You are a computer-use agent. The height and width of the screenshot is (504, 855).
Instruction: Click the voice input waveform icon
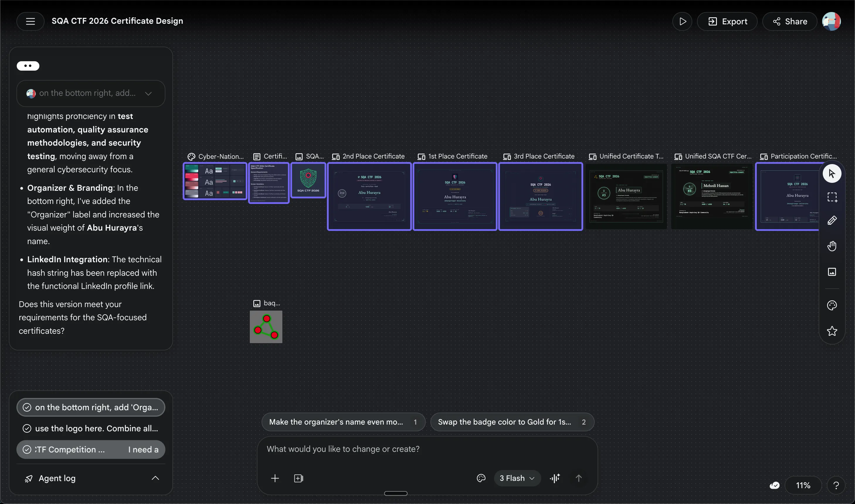click(555, 478)
